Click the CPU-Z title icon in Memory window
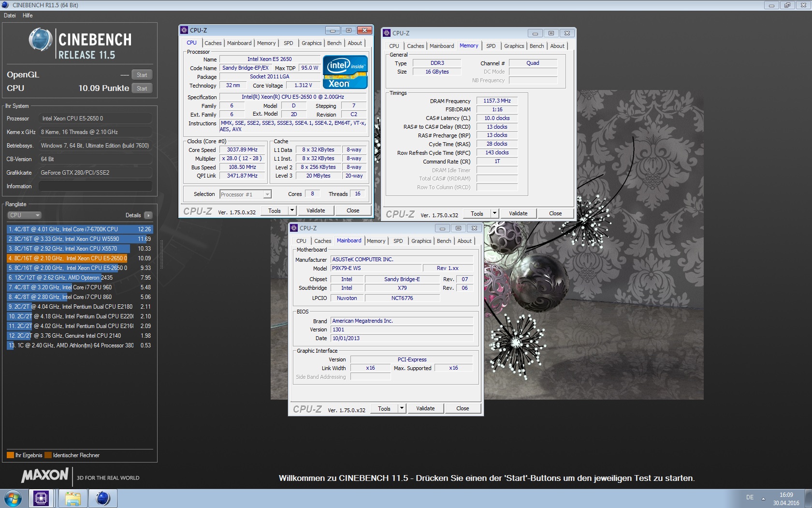Screen dimensions: 812x508 (x=387, y=33)
